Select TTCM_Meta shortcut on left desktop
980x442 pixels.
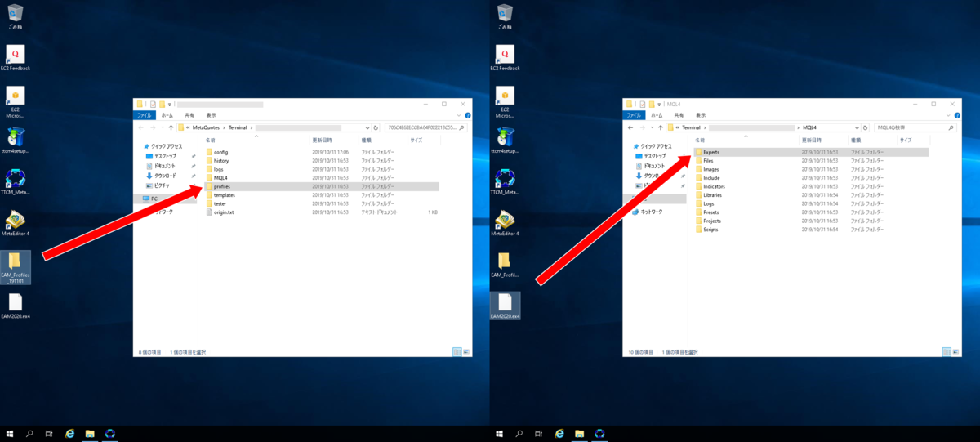16,182
